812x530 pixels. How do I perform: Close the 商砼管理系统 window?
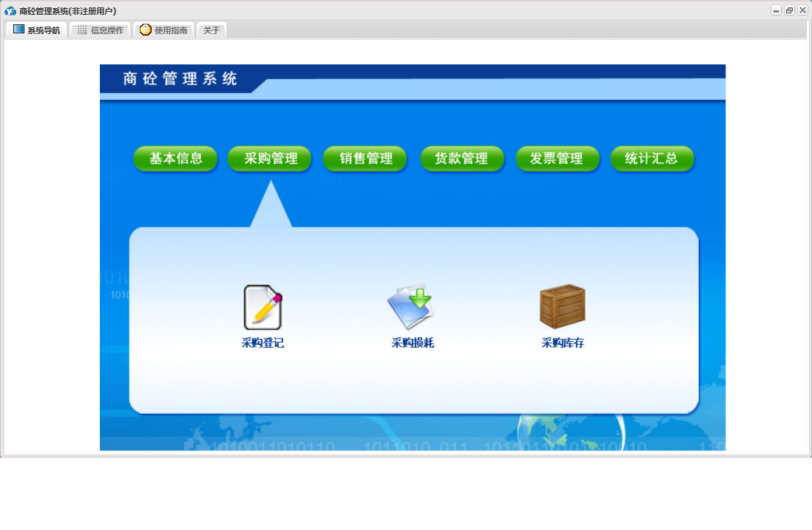click(x=802, y=10)
